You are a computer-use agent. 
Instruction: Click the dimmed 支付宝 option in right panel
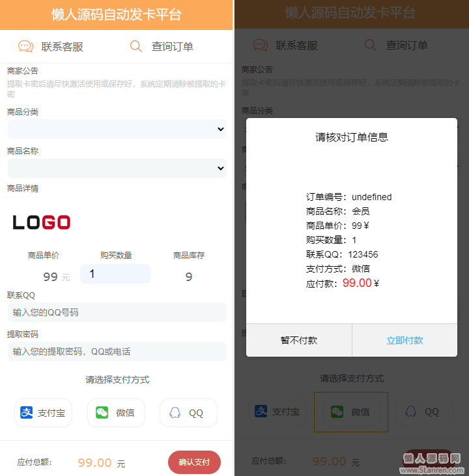(277, 412)
